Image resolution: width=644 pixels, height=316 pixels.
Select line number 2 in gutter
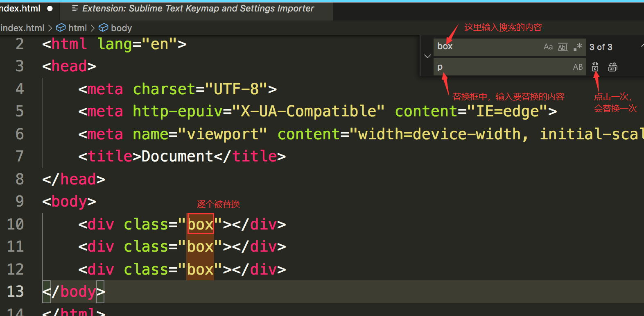20,44
